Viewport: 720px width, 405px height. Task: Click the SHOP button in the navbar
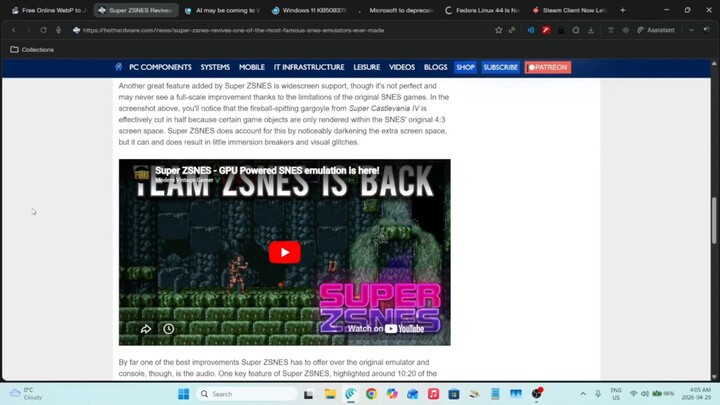point(465,68)
